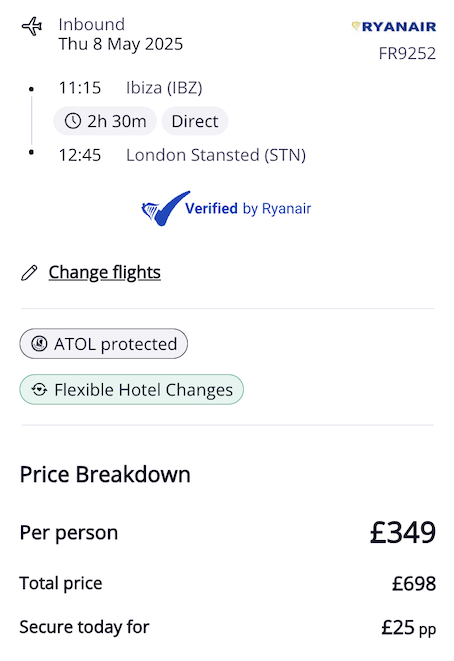Image resolution: width=454 pixels, height=661 pixels.
Task: Click the pencil edit icon
Action: tap(29, 273)
